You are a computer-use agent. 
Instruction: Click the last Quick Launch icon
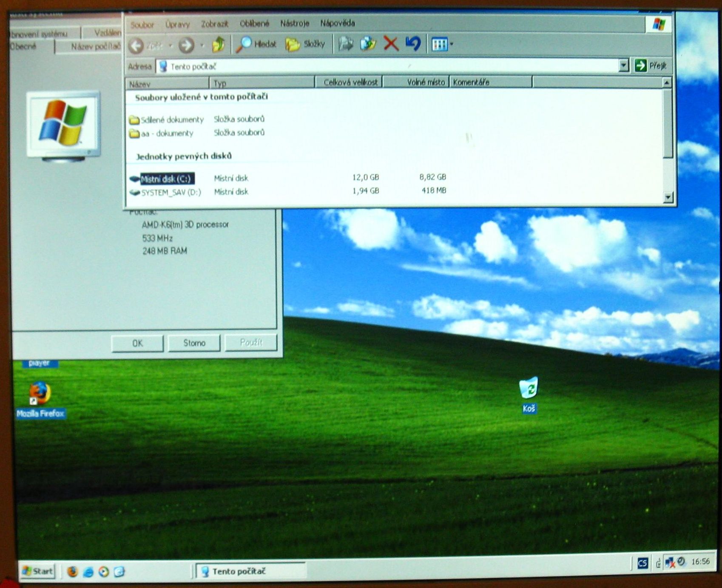coord(119,572)
